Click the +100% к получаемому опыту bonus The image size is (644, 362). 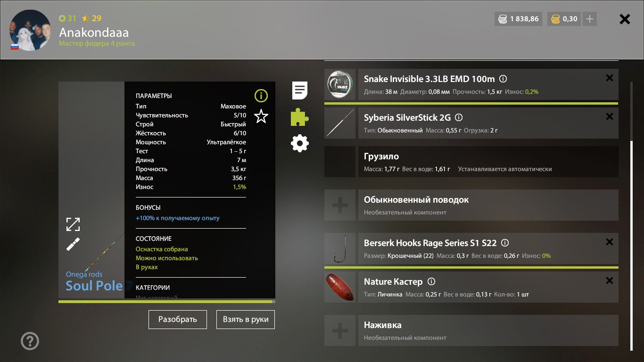(178, 218)
